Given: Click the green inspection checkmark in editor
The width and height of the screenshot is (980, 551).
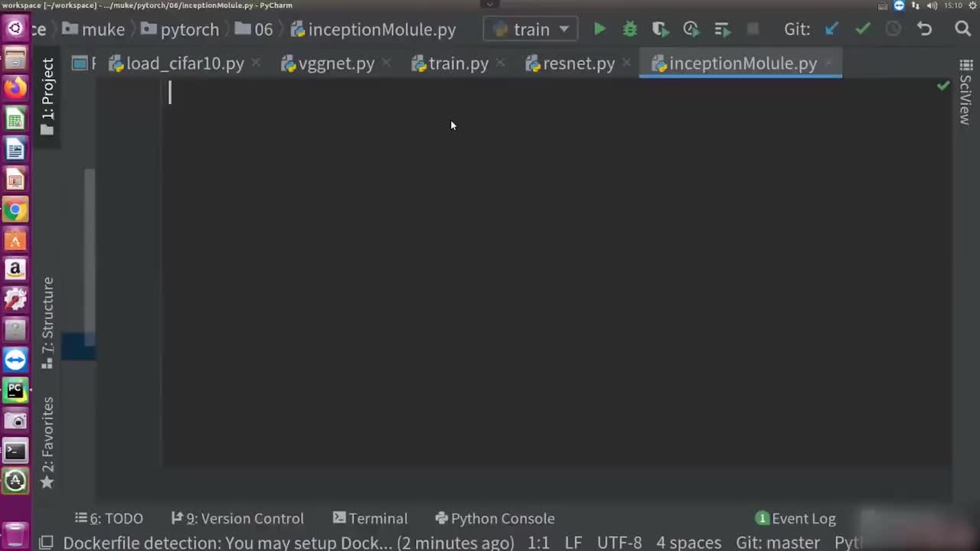Looking at the screenshot, I should (943, 86).
